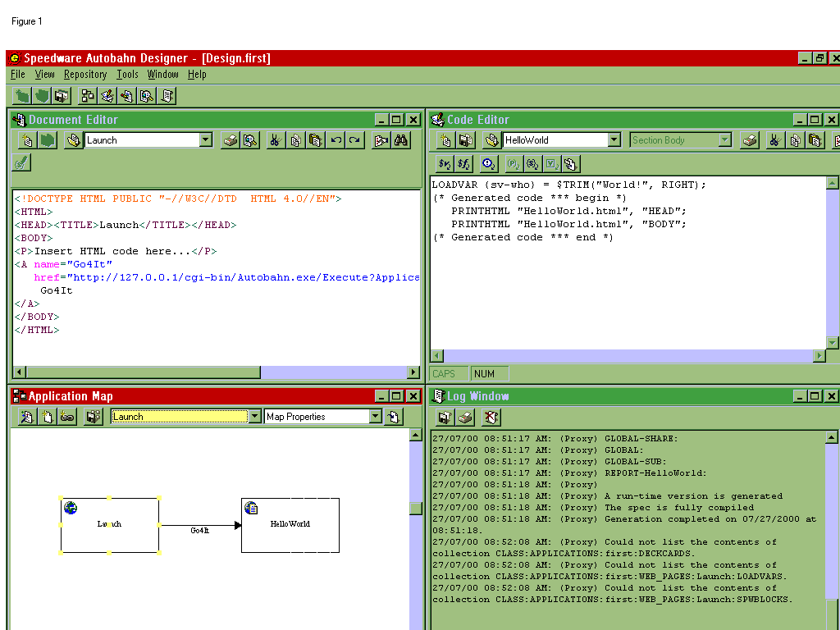840x630 pixels.
Task: Click the Go4It link label in map
Action: click(200, 531)
